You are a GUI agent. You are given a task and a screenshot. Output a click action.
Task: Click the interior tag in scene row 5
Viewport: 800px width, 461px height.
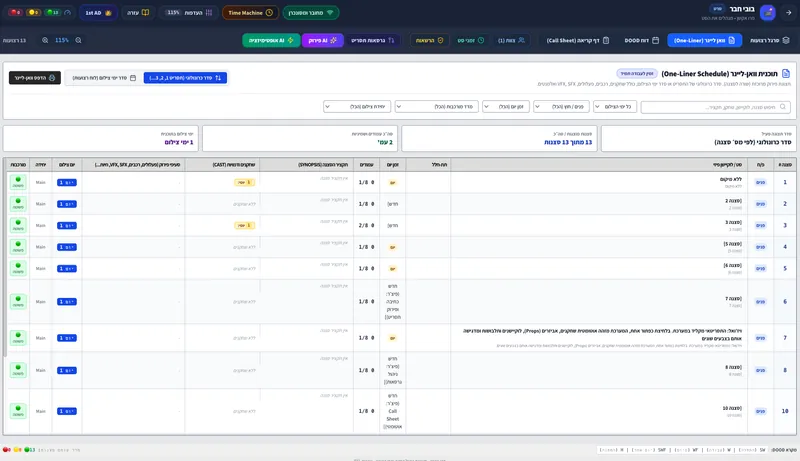tap(760, 268)
